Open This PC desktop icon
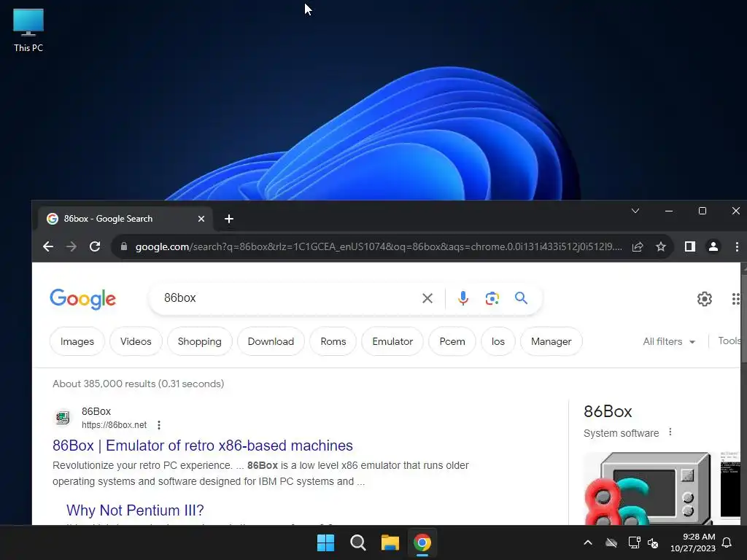747x560 pixels. (x=28, y=30)
